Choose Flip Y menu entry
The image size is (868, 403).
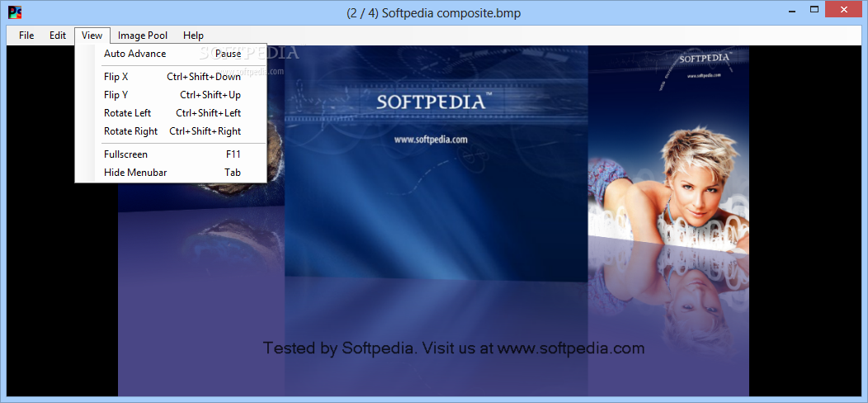[x=171, y=95]
